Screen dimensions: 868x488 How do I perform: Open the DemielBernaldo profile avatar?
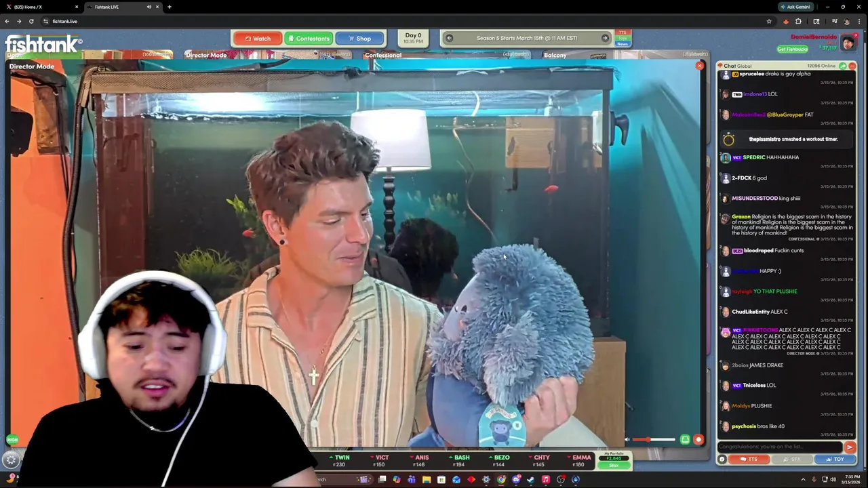(x=848, y=43)
